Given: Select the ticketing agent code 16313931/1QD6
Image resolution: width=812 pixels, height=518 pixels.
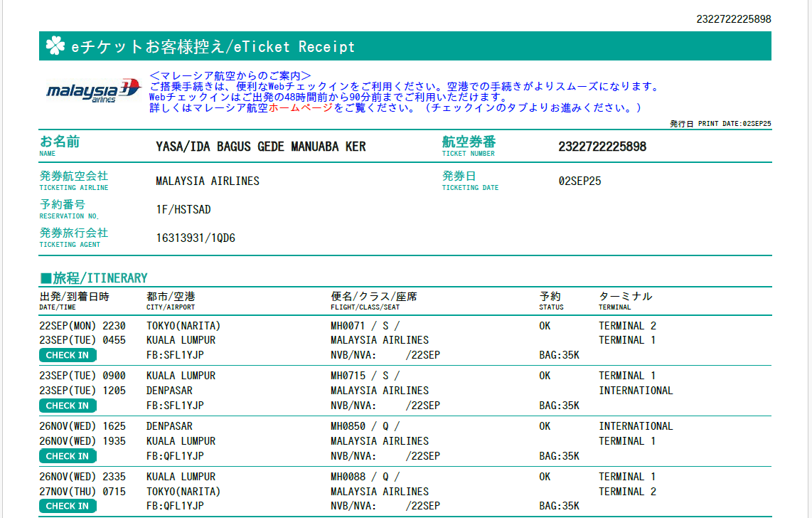Looking at the screenshot, I should click(196, 238).
